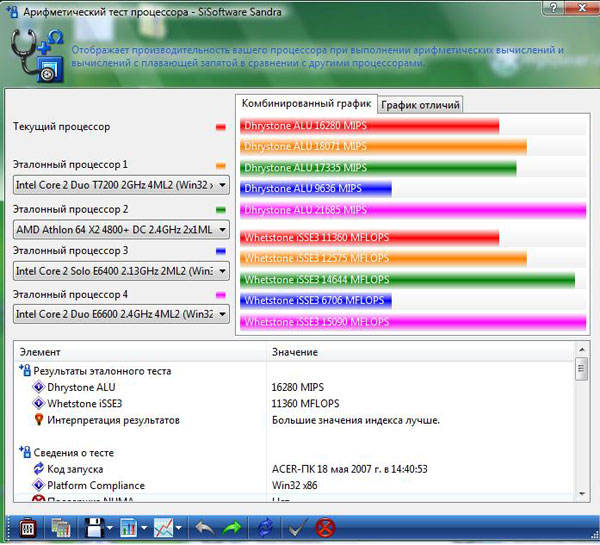This screenshot has width=600, height=545.
Task: Click the magenta Эталонный процессор 4 swatch
Action: click(x=221, y=295)
